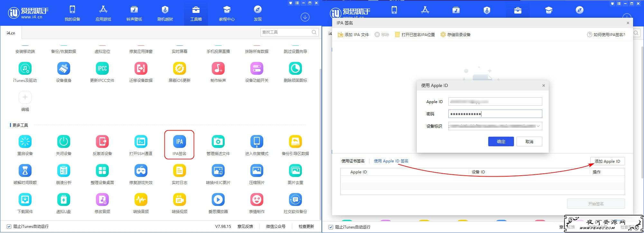Launch the 爱思播放器 player
Screen dimensions: 644x233
coord(218,199)
